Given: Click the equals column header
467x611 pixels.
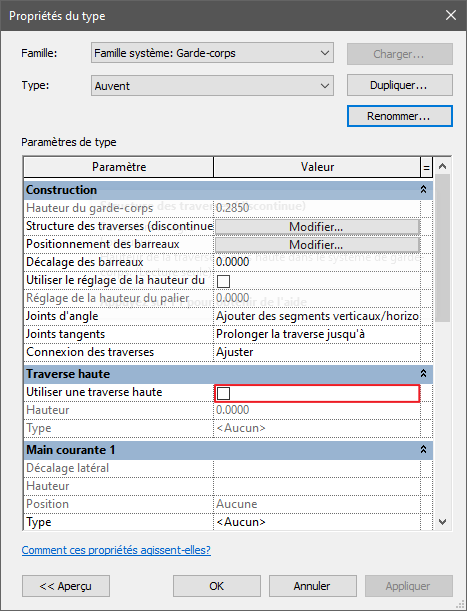Looking at the screenshot, I should (426, 167).
